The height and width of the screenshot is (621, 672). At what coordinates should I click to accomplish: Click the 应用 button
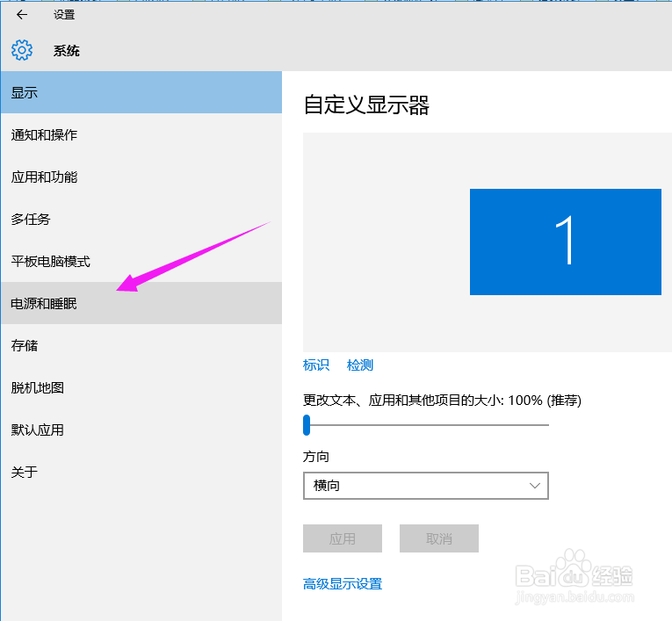pos(343,538)
